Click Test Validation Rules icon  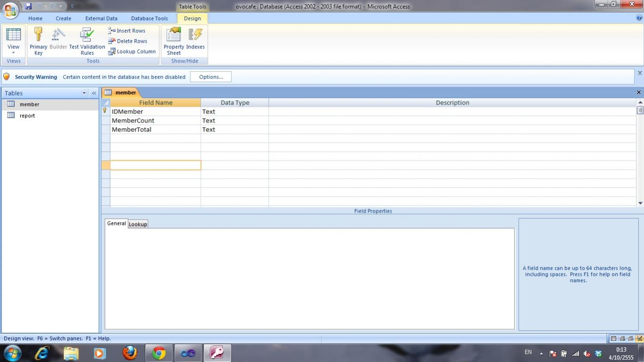click(x=87, y=35)
